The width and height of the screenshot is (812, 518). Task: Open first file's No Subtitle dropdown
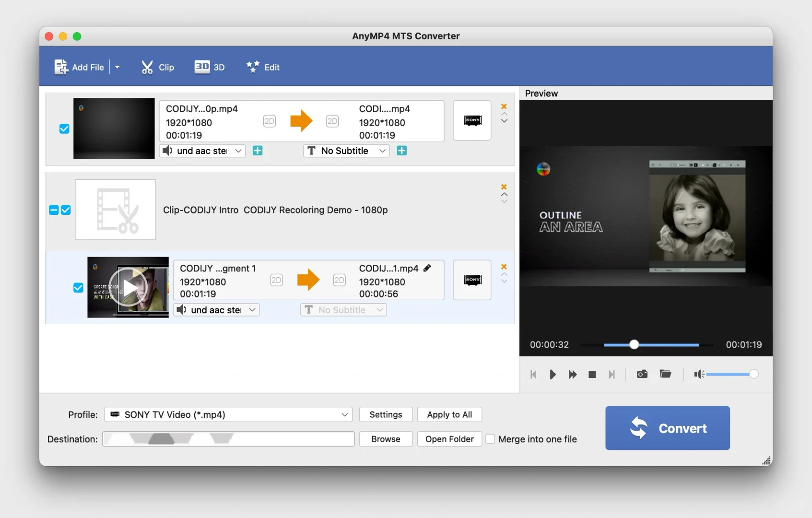click(346, 151)
